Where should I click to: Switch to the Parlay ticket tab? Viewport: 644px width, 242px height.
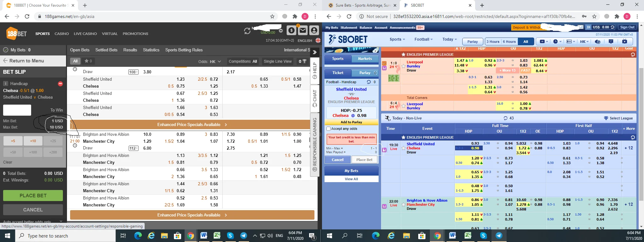tap(365, 73)
